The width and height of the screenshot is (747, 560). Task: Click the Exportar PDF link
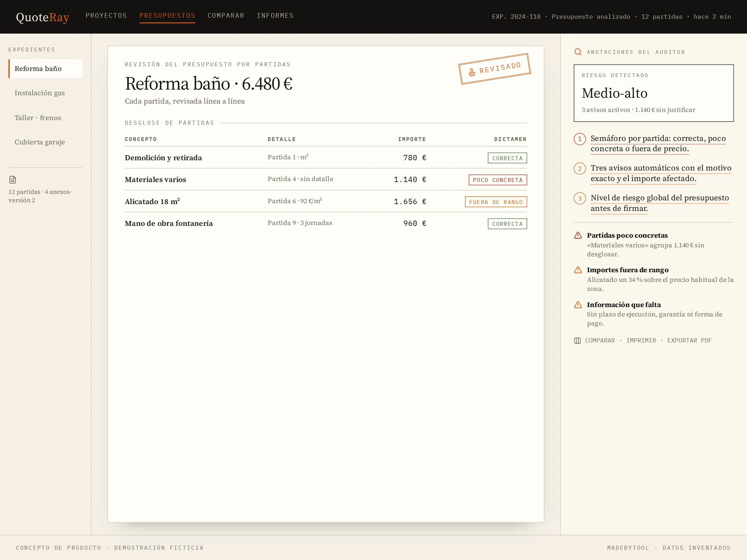coord(689,341)
